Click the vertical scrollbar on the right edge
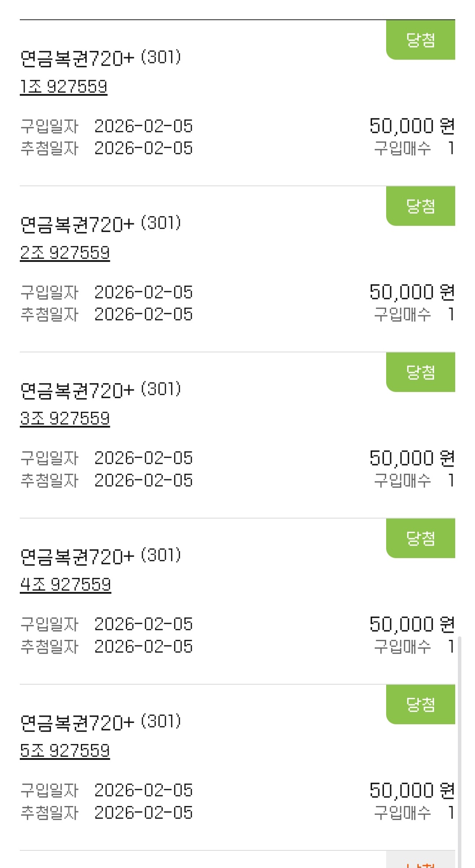Image resolution: width=475 pixels, height=868 pixels. [460, 747]
